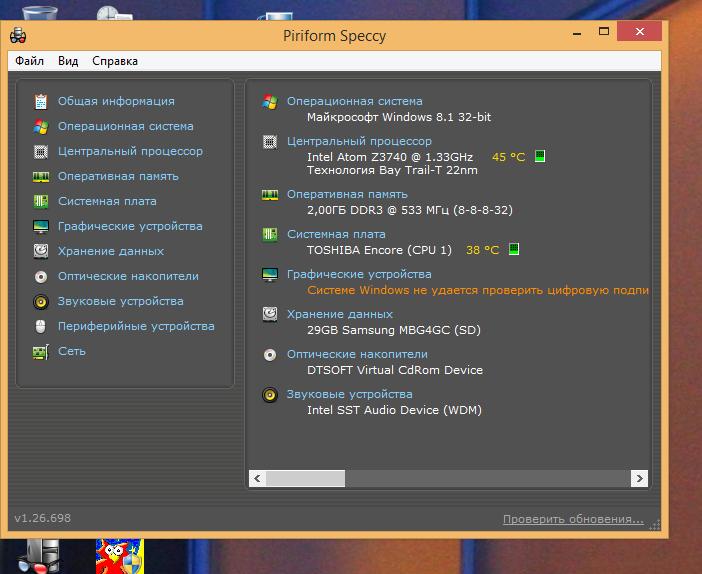Select Центральный процессор in sidebar

coord(130,152)
